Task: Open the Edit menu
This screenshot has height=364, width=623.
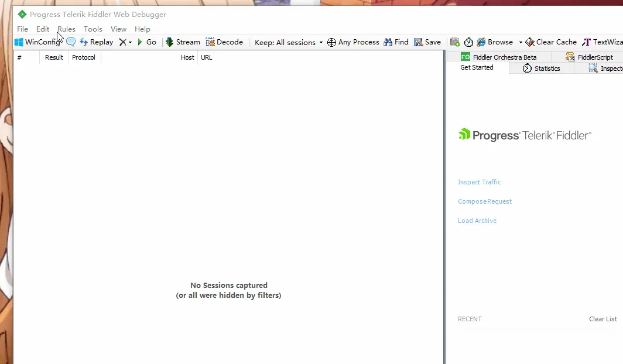Action: [43, 29]
